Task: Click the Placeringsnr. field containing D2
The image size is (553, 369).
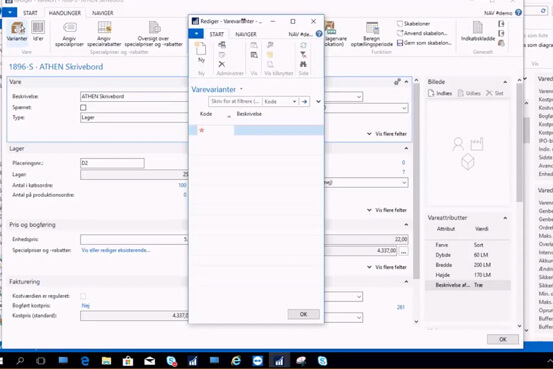Action: (x=112, y=163)
